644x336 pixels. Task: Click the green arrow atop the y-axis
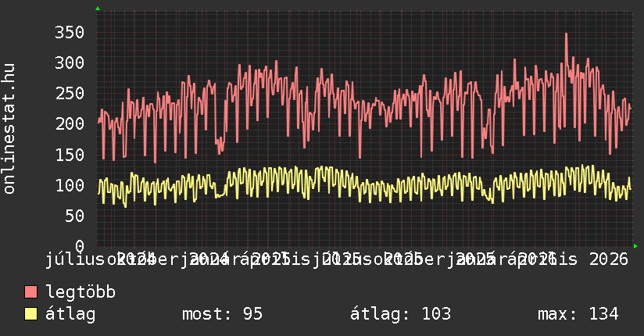tap(98, 9)
